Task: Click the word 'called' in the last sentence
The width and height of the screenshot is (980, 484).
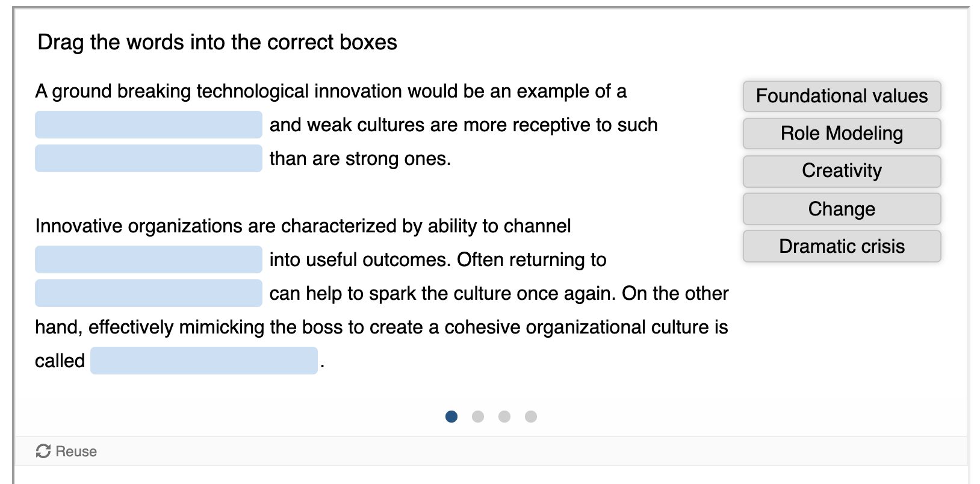Action: coord(60,360)
